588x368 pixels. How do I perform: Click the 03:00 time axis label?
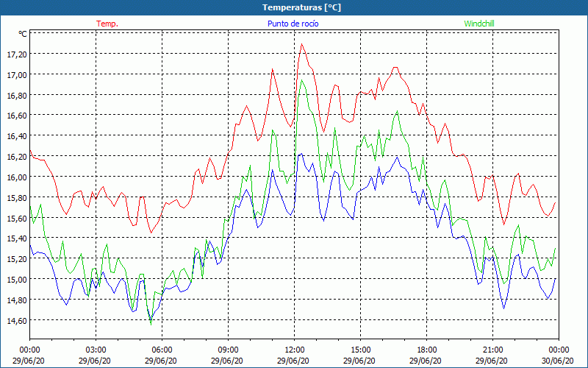pyautogui.click(x=96, y=350)
